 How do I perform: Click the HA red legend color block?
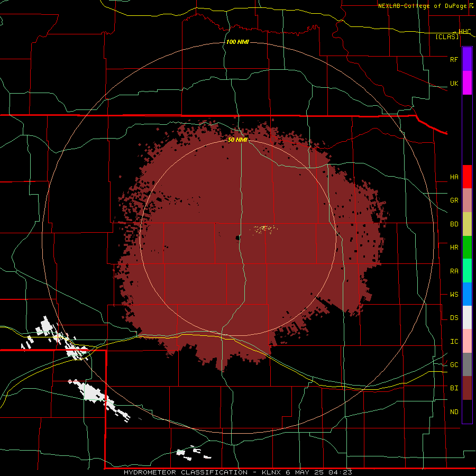click(467, 177)
